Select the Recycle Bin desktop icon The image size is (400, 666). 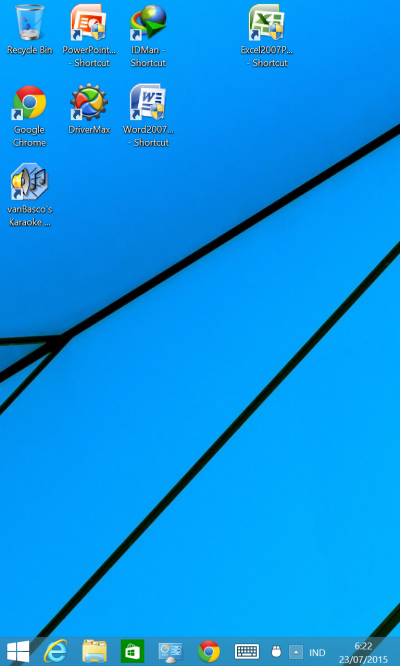click(x=30, y=30)
